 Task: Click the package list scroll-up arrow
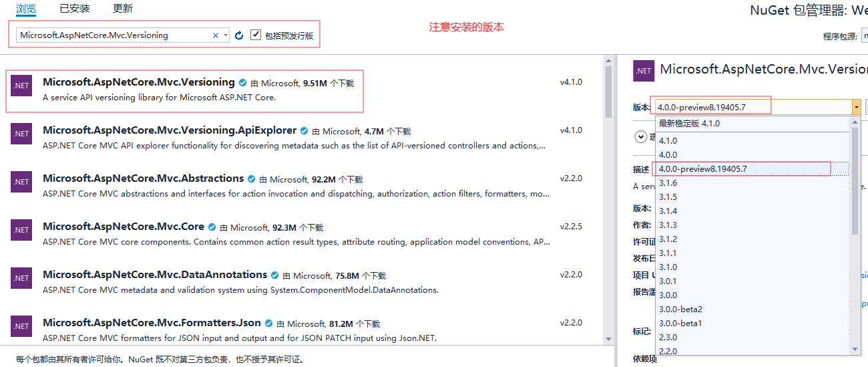pos(608,62)
